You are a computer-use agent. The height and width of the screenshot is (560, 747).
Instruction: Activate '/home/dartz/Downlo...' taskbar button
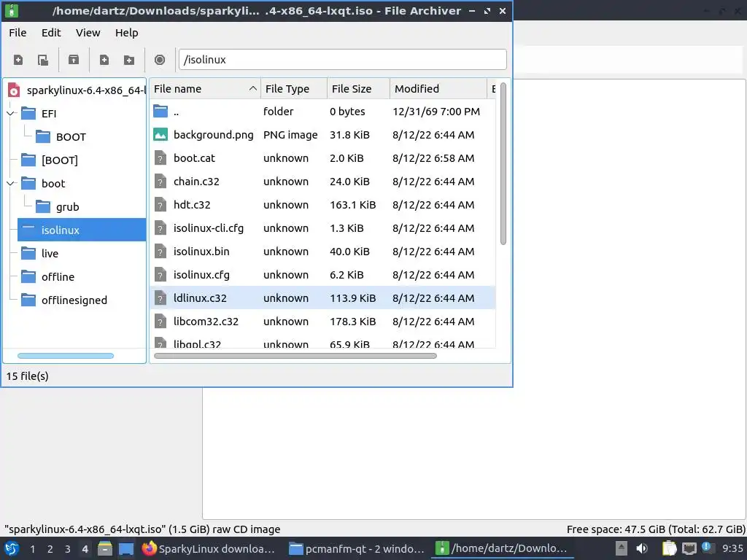coord(503,548)
